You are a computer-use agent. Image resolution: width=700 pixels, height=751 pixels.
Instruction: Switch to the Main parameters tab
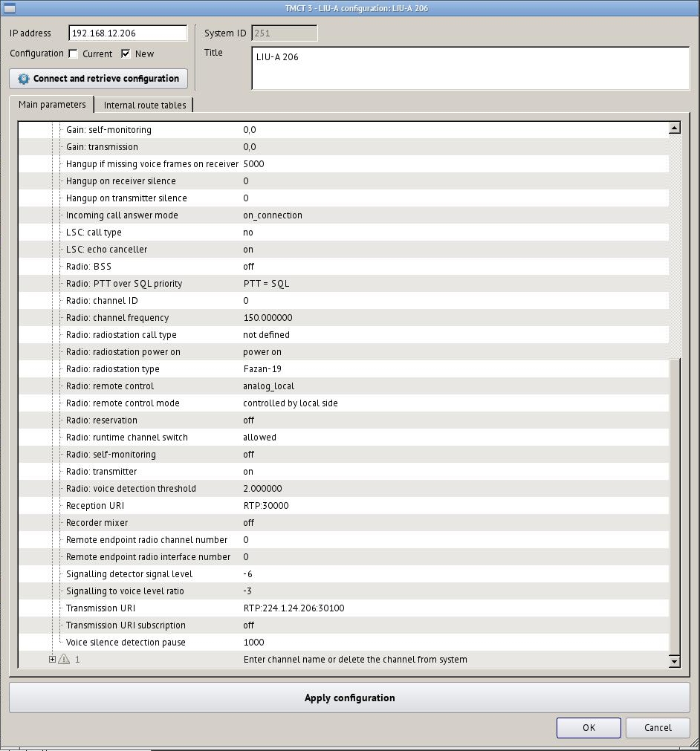coord(52,105)
